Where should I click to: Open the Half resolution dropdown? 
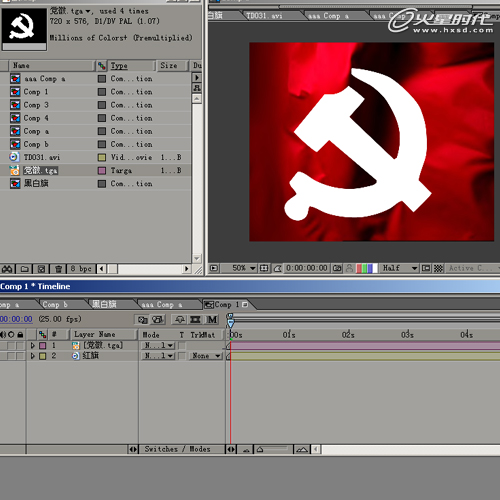[400, 268]
